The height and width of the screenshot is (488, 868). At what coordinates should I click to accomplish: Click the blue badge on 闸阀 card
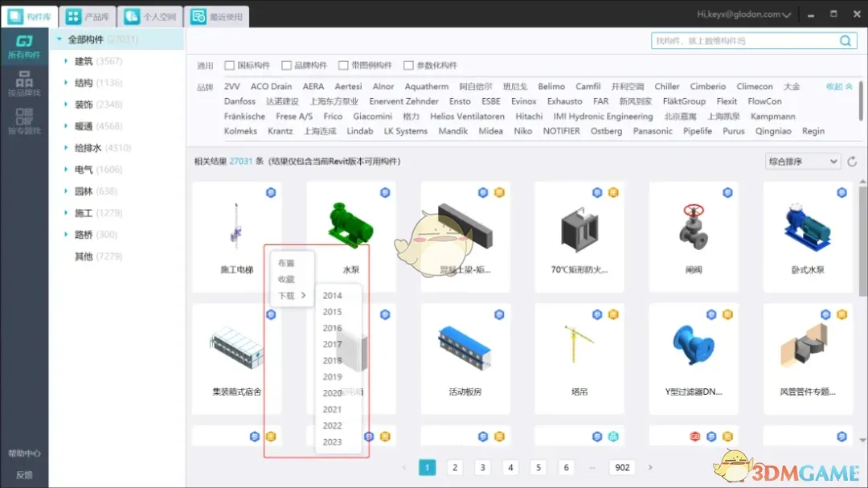pyautogui.click(x=727, y=193)
